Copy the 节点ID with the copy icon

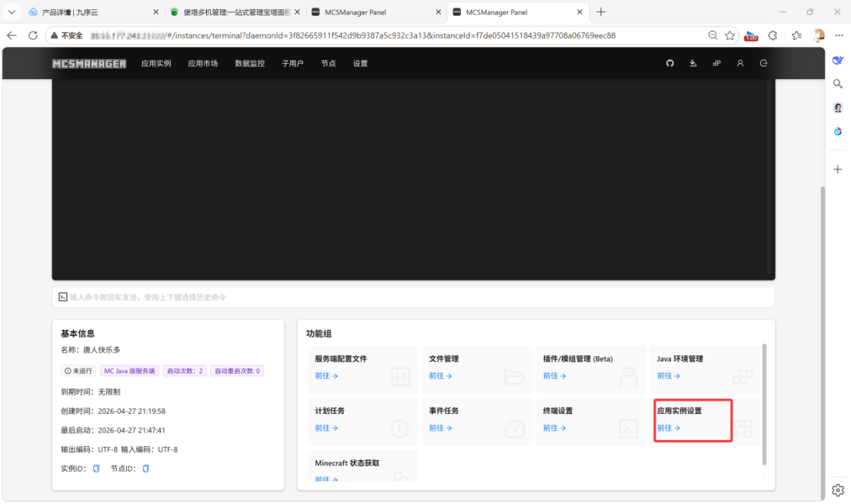(x=145, y=469)
